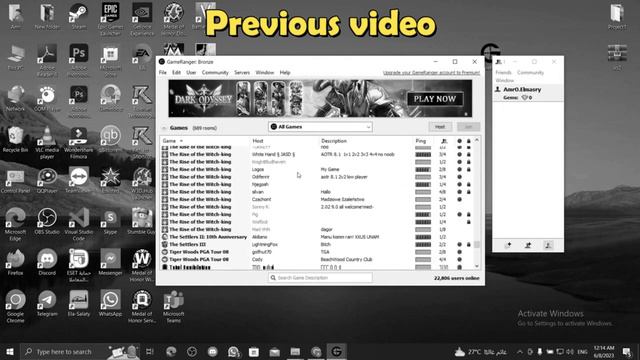Viewport: 640px width, 360px height.
Task: Click the add friend icon in the friends window
Action: pos(508,245)
